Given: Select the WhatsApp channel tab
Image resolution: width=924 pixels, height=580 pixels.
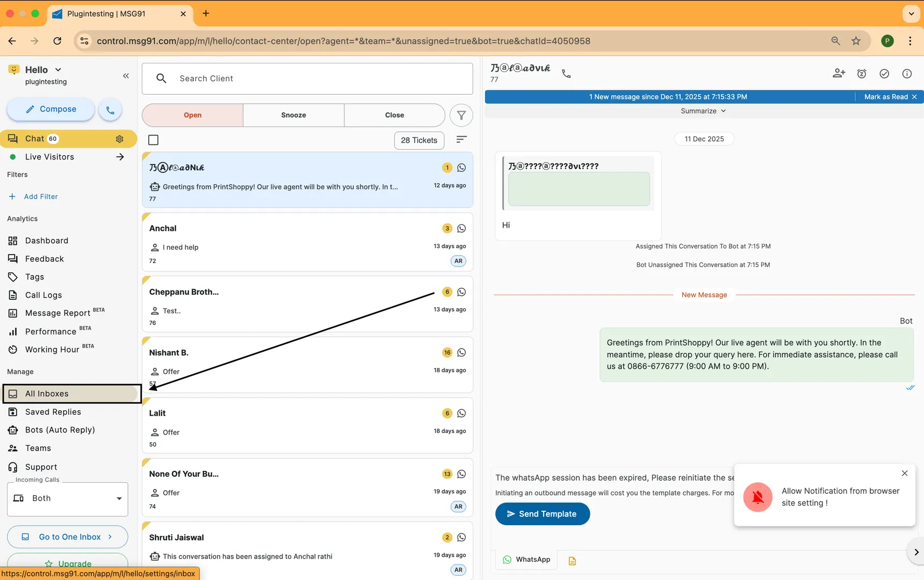Looking at the screenshot, I should coord(526,560).
